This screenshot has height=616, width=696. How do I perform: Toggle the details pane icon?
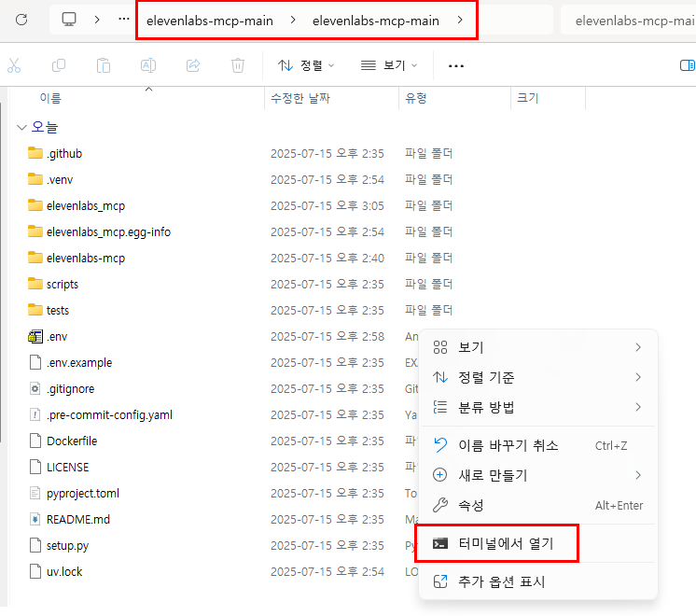688,65
